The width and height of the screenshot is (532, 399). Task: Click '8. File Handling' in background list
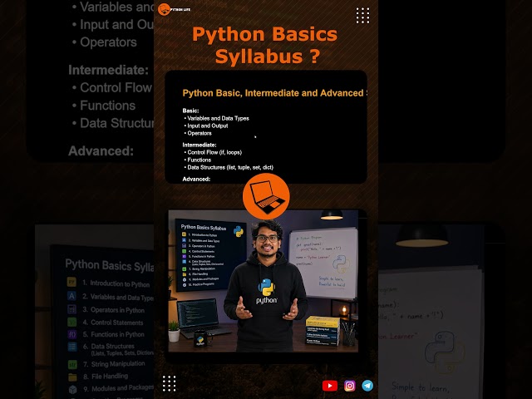click(106, 377)
